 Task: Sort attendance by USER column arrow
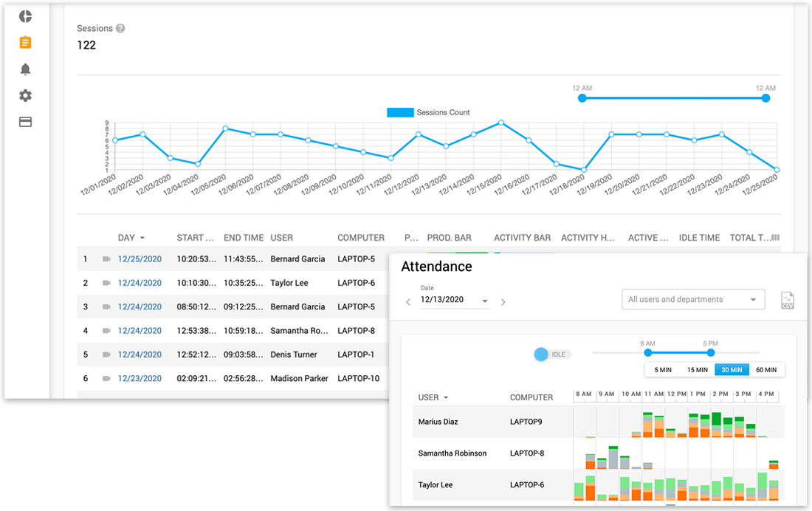[446, 397]
